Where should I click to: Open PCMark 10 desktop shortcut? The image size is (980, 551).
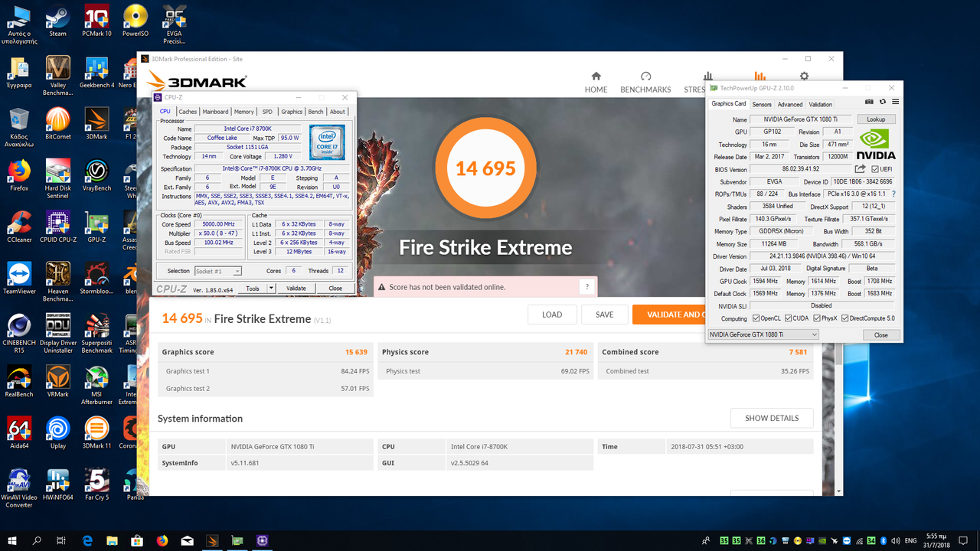(x=96, y=21)
